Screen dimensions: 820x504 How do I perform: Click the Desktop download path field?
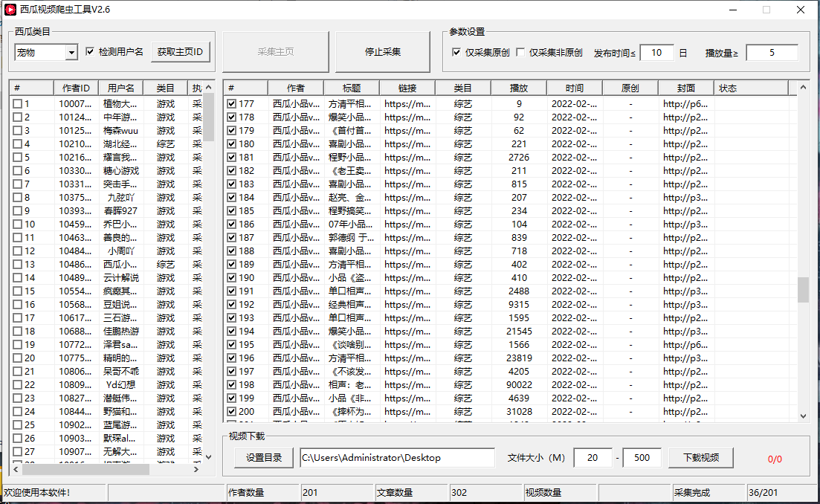tap(398, 458)
